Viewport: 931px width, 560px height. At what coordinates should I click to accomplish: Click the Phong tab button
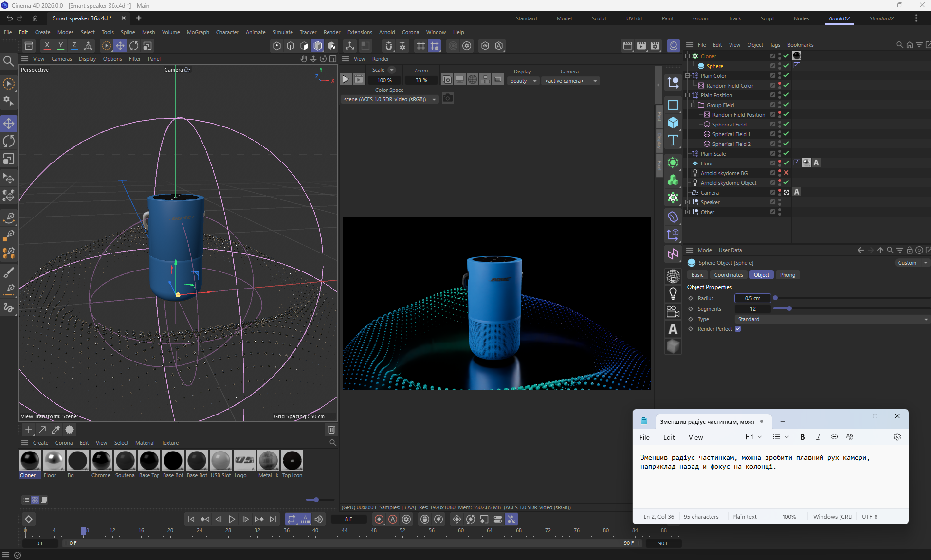[787, 275]
